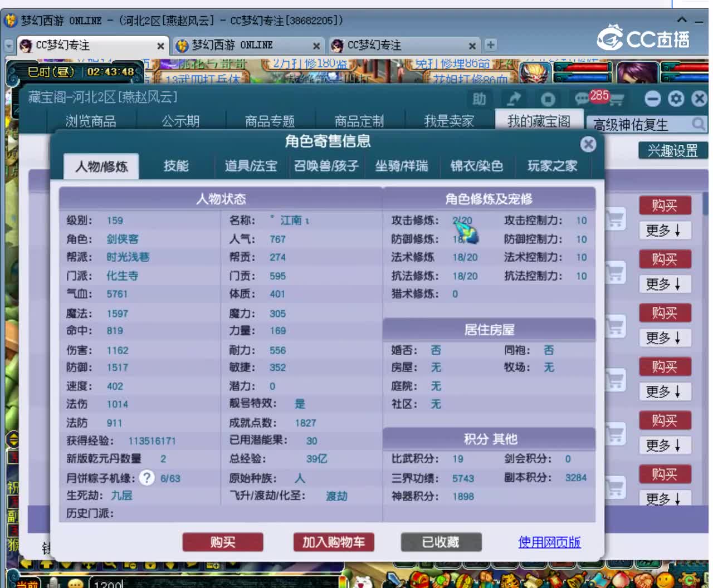Click the 三界功绩 value 5743
The height and width of the screenshot is (588, 713).
pos(463,478)
